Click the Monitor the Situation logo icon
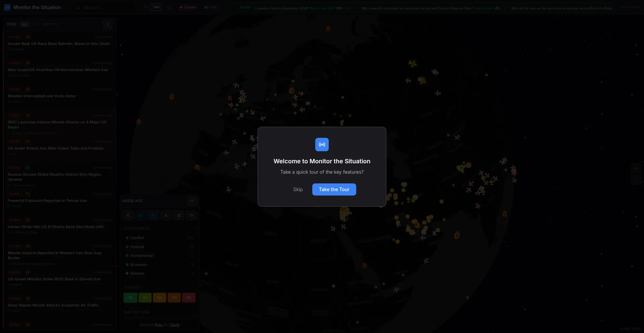 7,7
